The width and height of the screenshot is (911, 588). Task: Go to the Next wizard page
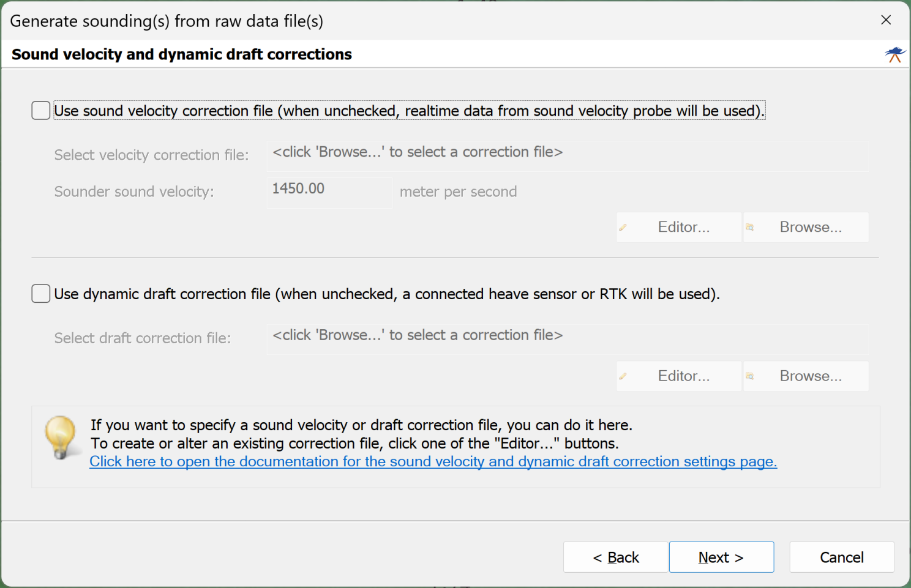(x=721, y=557)
